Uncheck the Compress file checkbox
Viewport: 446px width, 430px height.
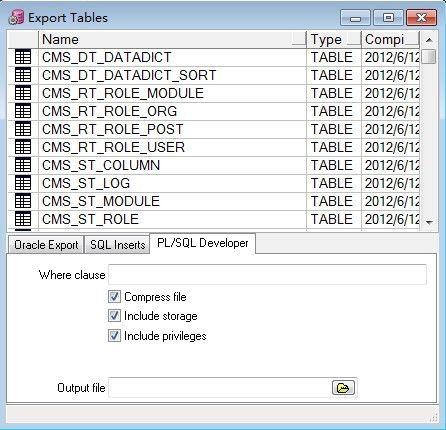[114, 296]
